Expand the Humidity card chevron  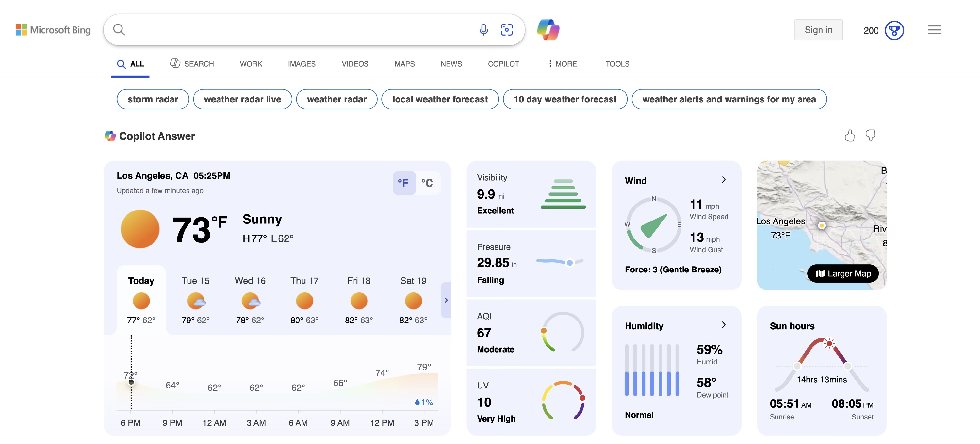723,324
